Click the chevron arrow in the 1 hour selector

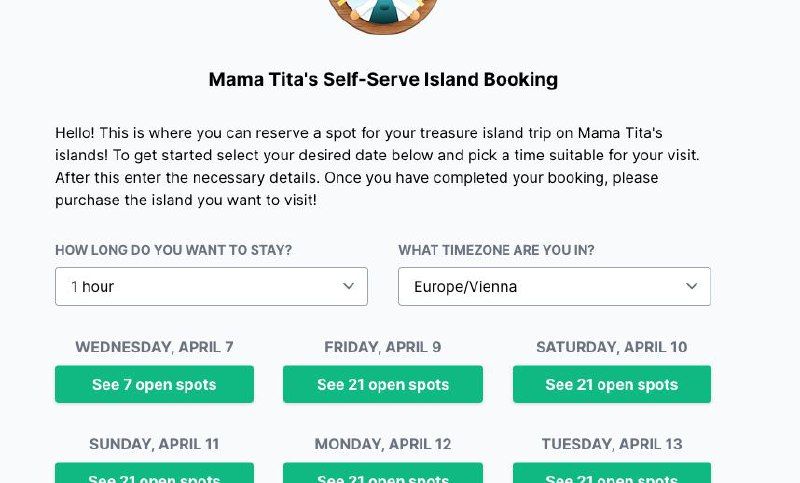click(348, 286)
